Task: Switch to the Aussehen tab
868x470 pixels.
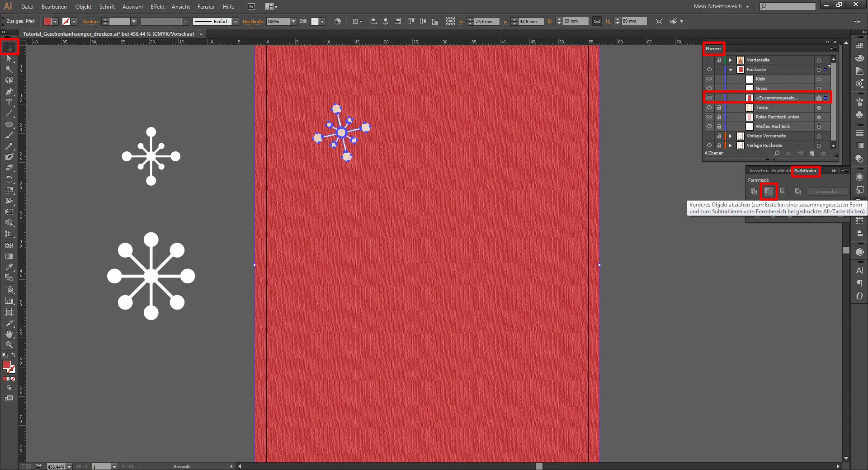Action: [758, 171]
